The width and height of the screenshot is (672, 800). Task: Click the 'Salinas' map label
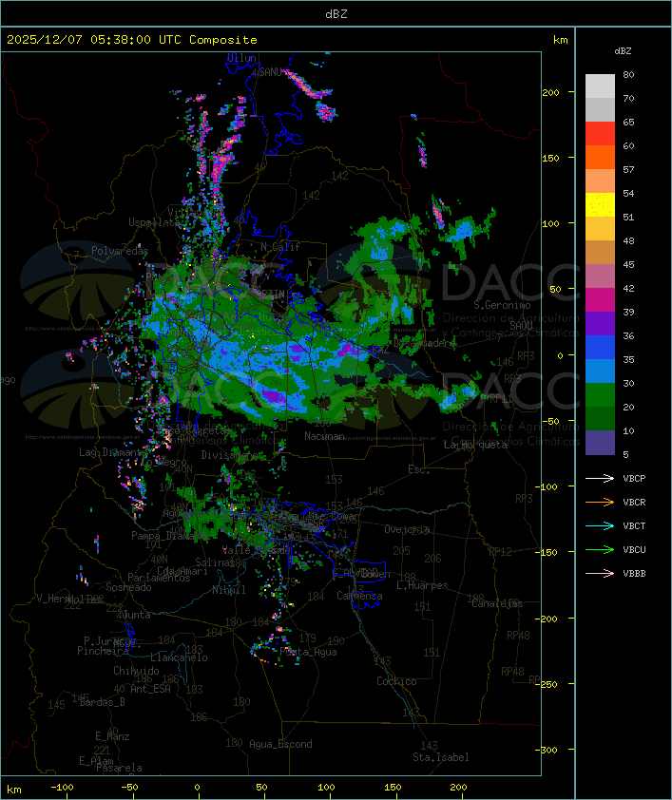(215, 562)
